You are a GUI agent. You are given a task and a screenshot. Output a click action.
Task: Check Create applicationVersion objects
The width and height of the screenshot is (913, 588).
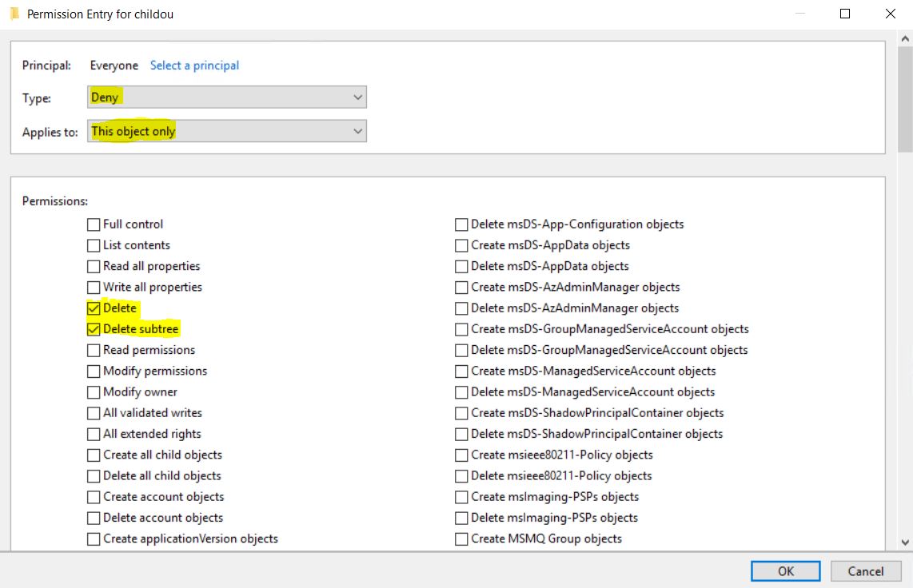(94, 538)
